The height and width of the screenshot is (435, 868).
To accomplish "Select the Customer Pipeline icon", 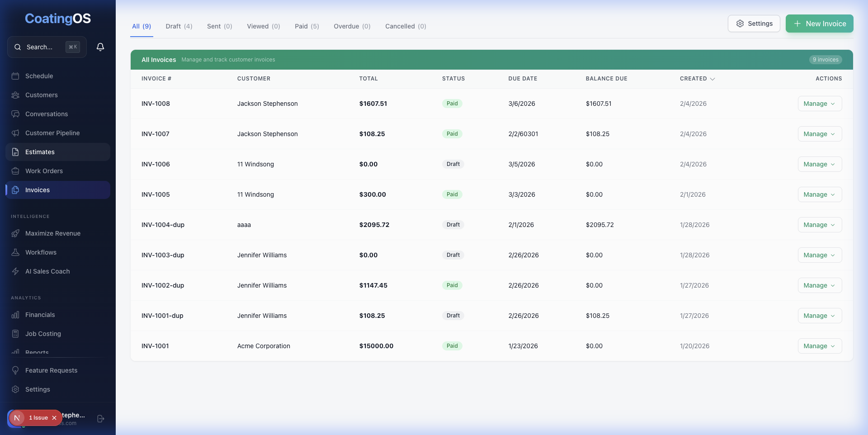I will click(15, 133).
